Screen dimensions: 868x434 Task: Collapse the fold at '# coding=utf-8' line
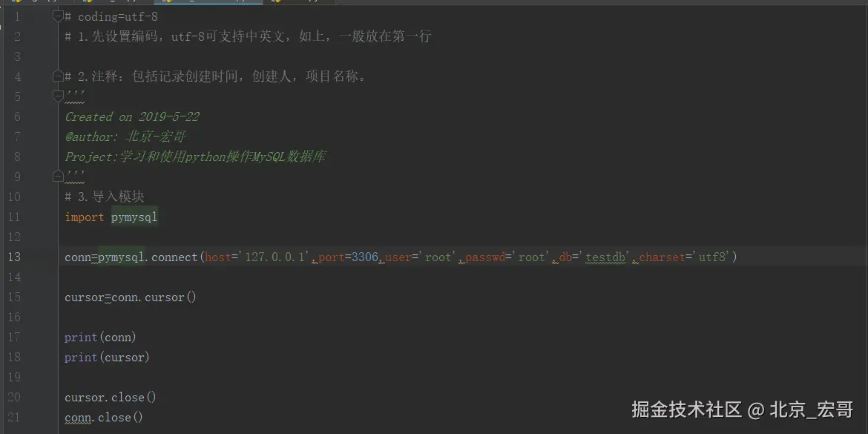[x=58, y=16]
